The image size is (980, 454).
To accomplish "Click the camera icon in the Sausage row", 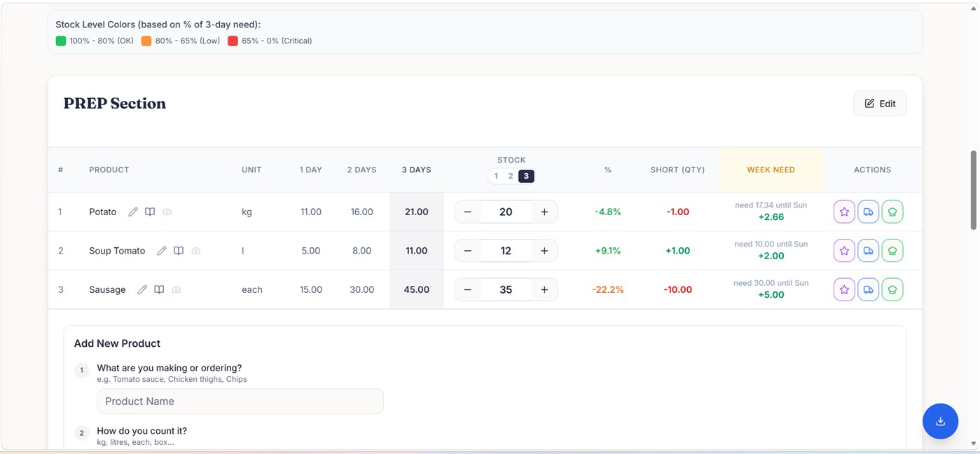I will [176, 289].
